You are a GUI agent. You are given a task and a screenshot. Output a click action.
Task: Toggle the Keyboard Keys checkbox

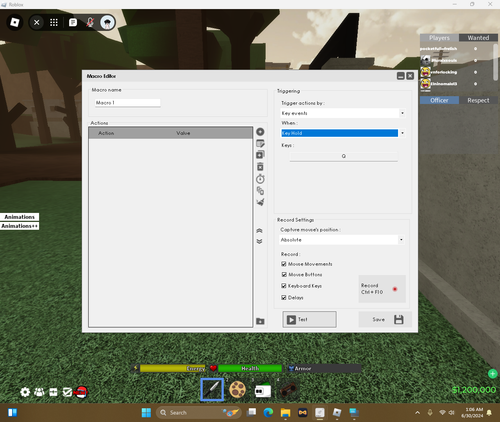tap(284, 286)
